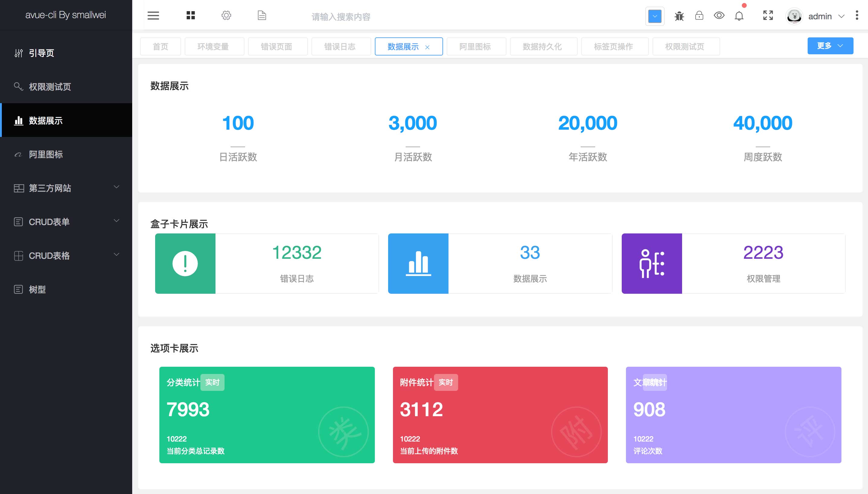This screenshot has width=868, height=494.
Task: Switch to 标签页操作 tab
Action: [615, 46]
